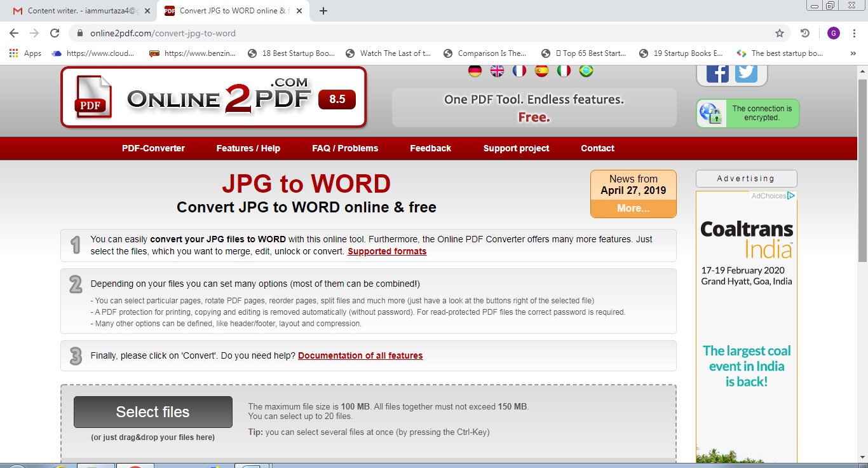Open the Brazilian Portuguese flag icon
The width and height of the screenshot is (868, 468).
click(585, 71)
